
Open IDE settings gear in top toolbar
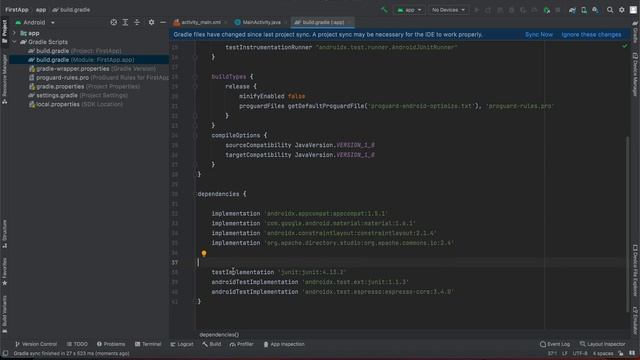pos(622,10)
